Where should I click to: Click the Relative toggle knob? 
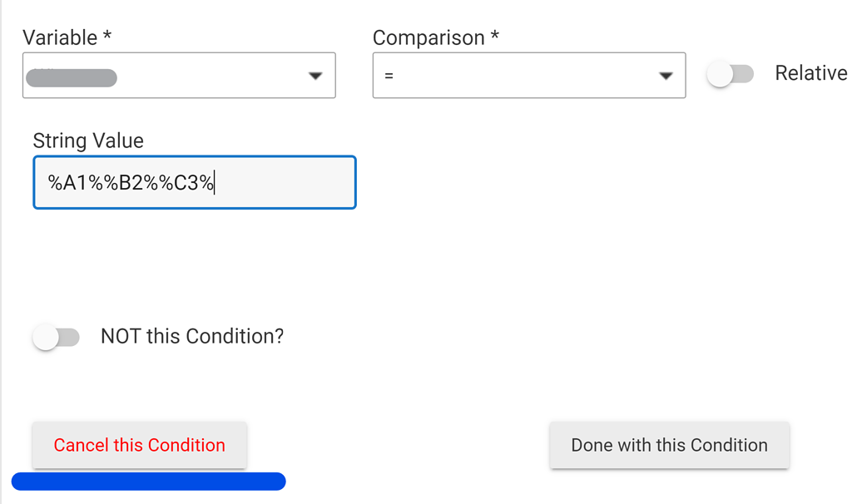pyautogui.click(x=721, y=73)
